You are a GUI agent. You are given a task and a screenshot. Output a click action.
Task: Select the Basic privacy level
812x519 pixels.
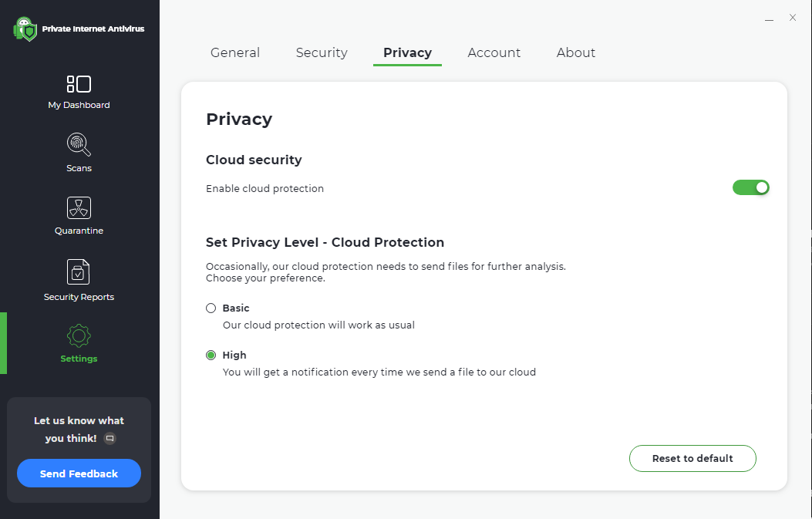211,308
